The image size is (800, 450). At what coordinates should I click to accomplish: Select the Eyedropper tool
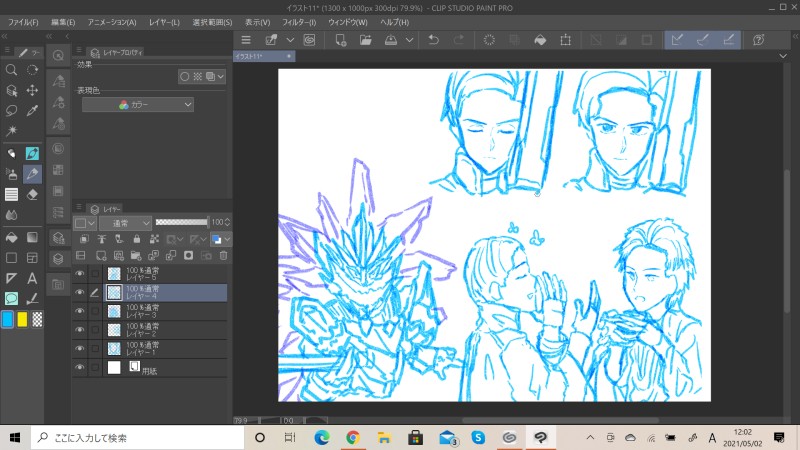32,111
